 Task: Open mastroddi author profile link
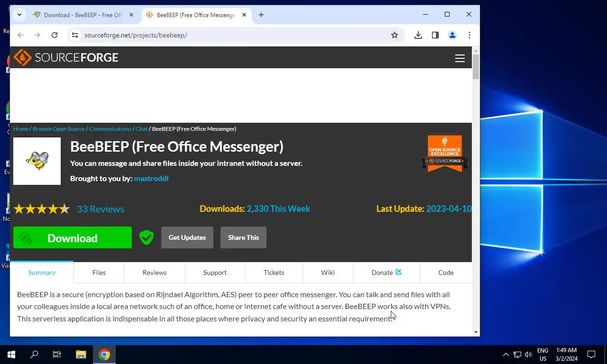[151, 178]
